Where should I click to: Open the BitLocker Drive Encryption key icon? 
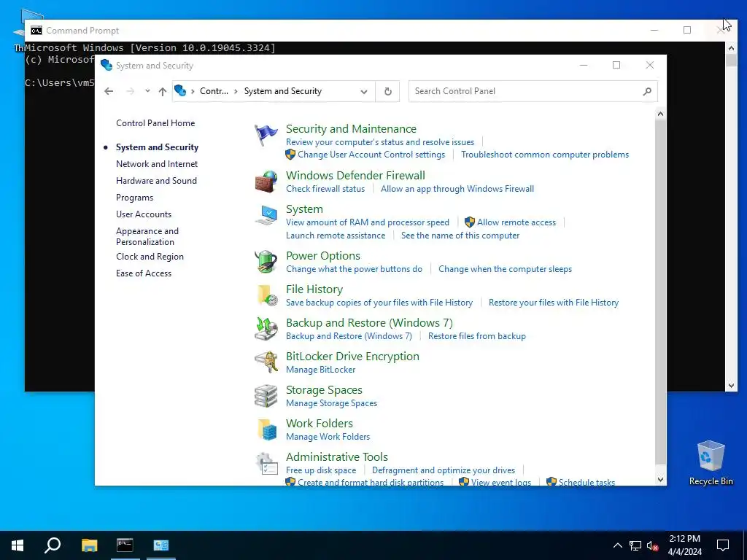click(x=266, y=362)
